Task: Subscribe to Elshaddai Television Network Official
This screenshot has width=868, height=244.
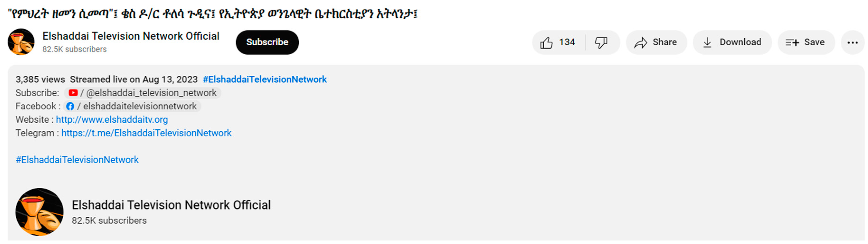Action: [x=267, y=42]
